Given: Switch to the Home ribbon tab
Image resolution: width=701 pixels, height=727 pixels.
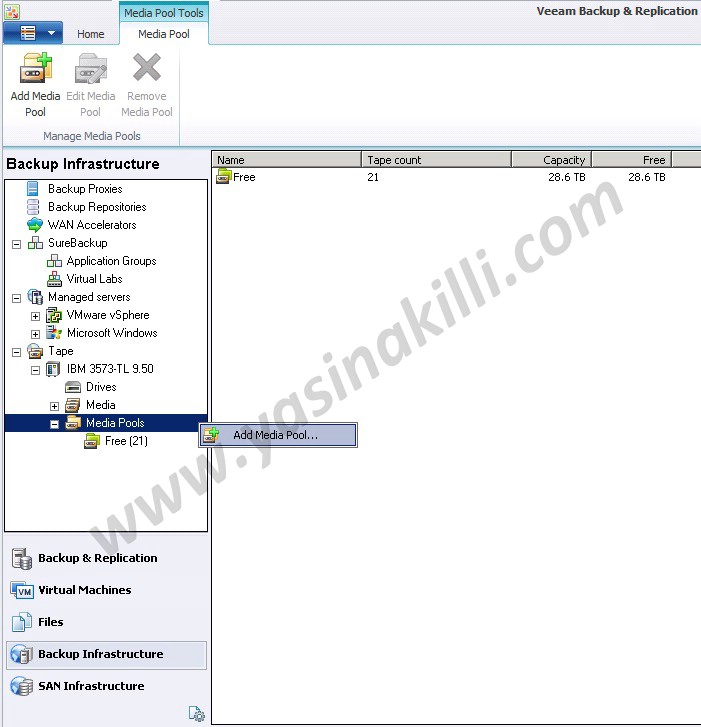Looking at the screenshot, I should [90, 34].
